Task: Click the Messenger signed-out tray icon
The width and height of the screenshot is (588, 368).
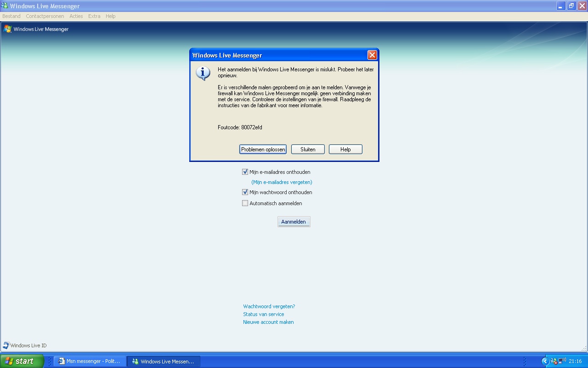Action: point(554,361)
